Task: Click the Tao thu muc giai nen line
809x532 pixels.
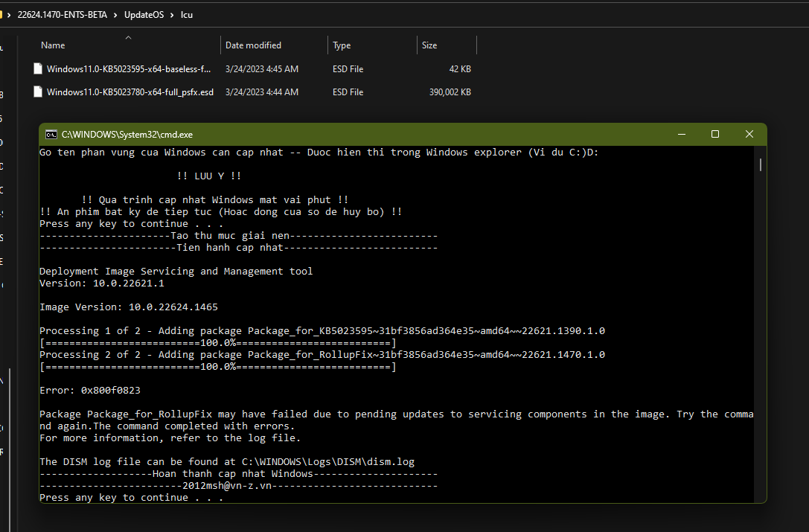Action: (x=238, y=236)
